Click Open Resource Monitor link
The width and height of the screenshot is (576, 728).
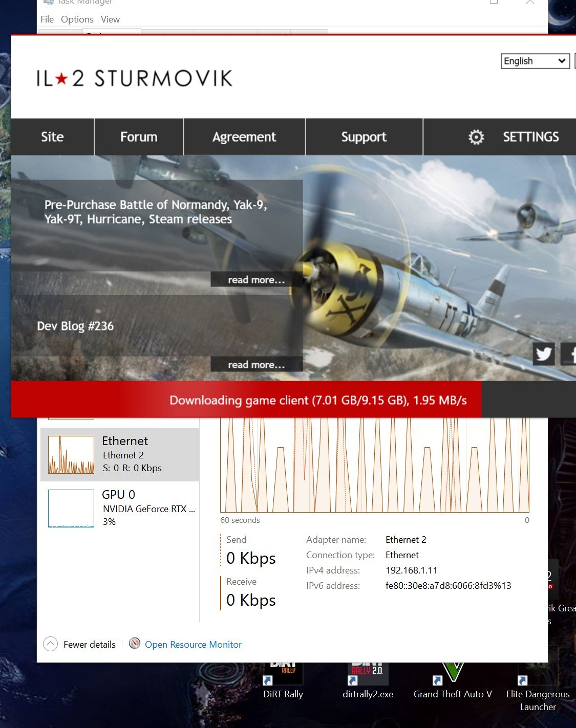pos(193,645)
